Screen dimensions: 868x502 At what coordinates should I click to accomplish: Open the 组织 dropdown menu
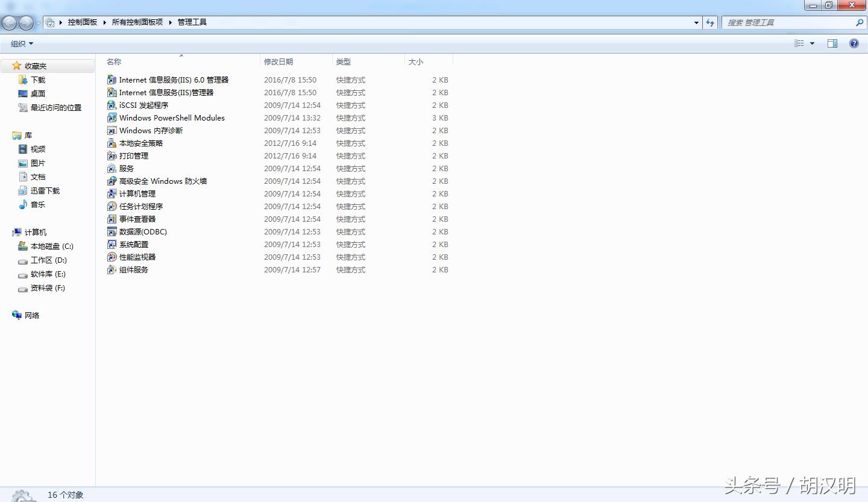[22, 43]
